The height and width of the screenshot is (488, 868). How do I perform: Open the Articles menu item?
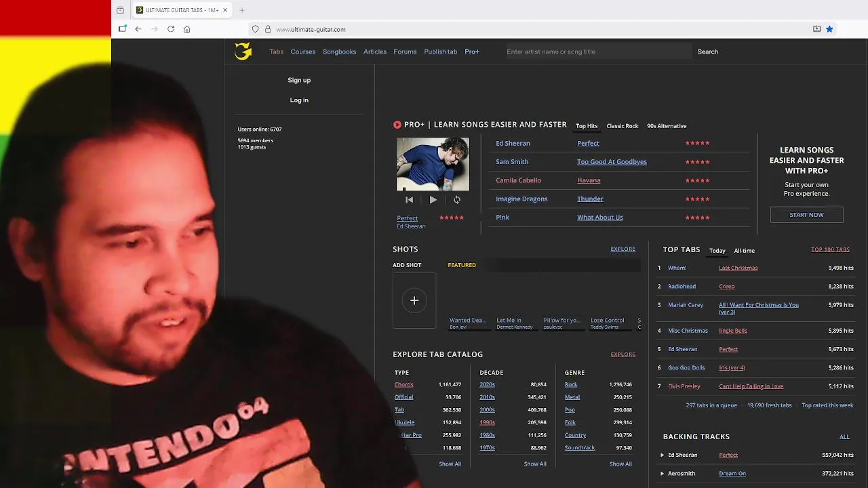coord(375,52)
